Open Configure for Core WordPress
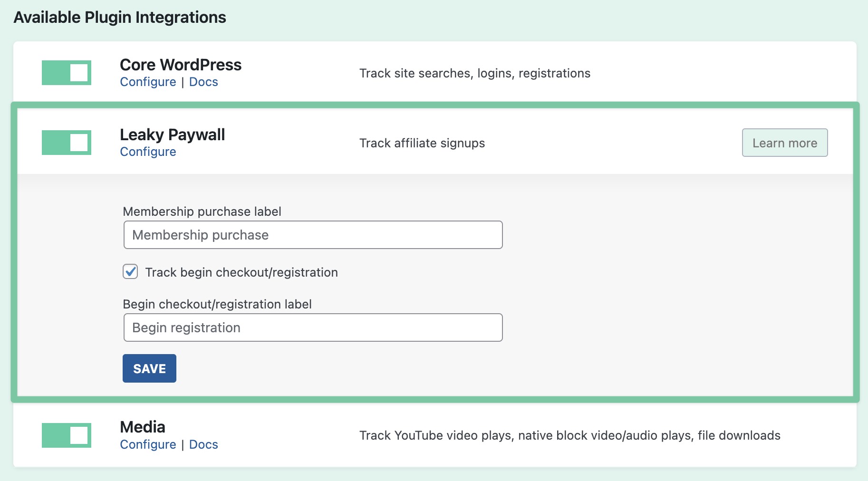This screenshot has width=868, height=481. pos(148,82)
